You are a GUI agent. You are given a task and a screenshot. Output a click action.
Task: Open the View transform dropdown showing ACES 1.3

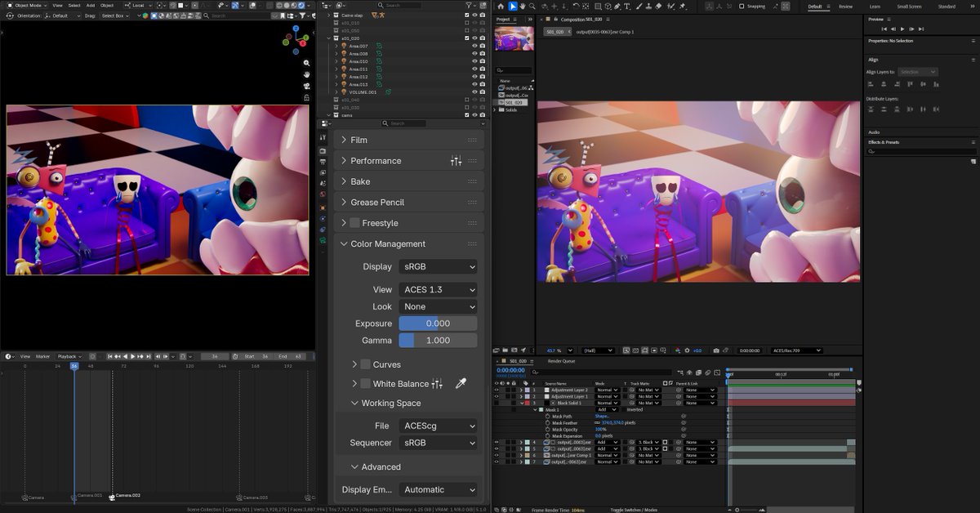(x=439, y=289)
